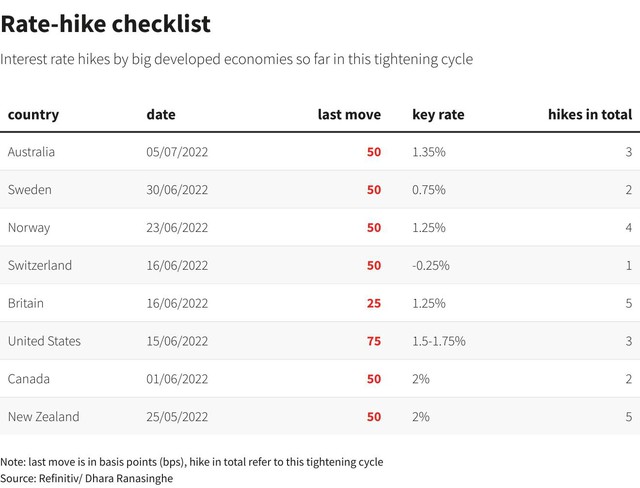Select the United States row label
The height and width of the screenshot is (488, 640).
click(44, 341)
